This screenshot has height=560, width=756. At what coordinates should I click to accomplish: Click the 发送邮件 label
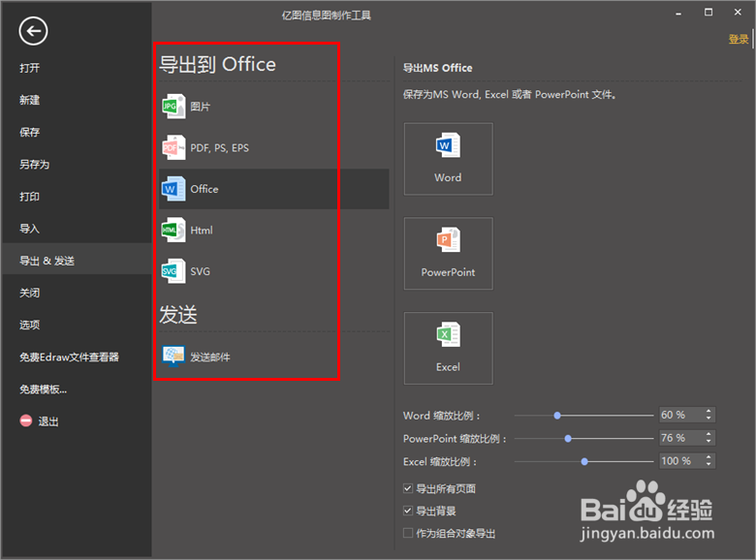tap(209, 358)
